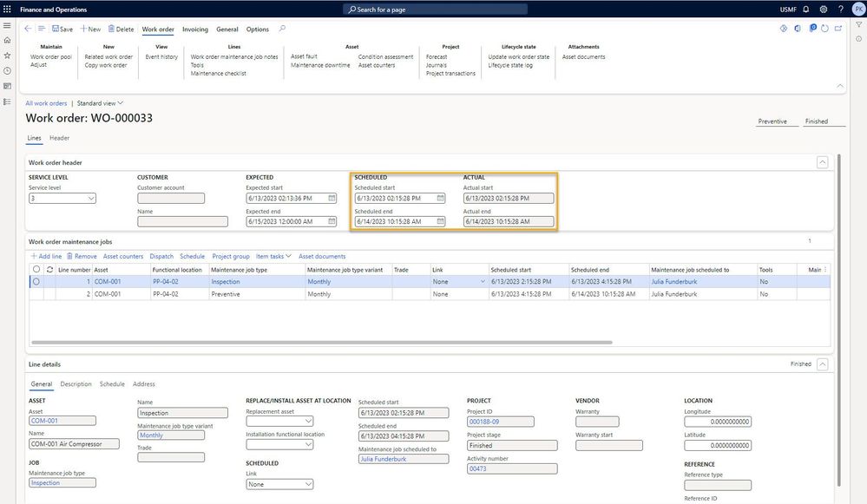Click vertical page scrollbar
Viewport: 867px width, 504px height.
pyautogui.click(x=839, y=320)
